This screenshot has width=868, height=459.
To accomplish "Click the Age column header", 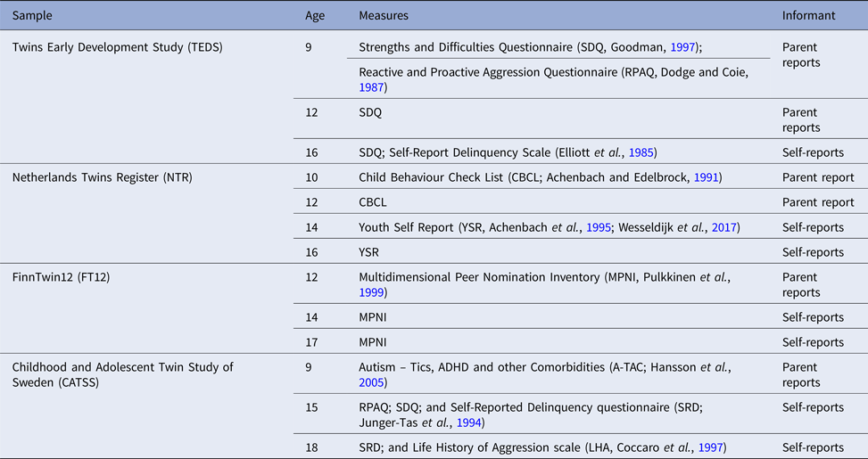I will click(x=316, y=16).
